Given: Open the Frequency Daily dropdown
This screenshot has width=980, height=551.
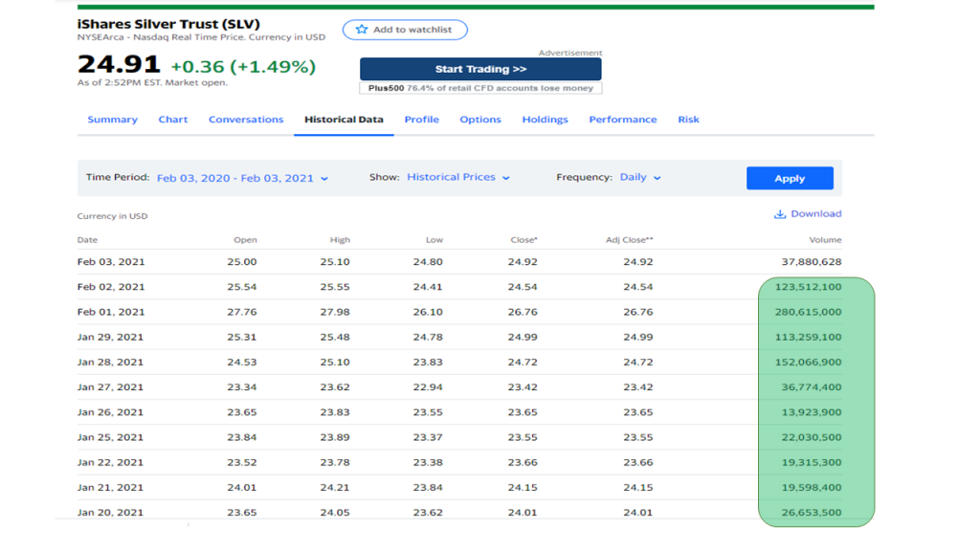Looking at the screenshot, I should pyautogui.click(x=640, y=177).
